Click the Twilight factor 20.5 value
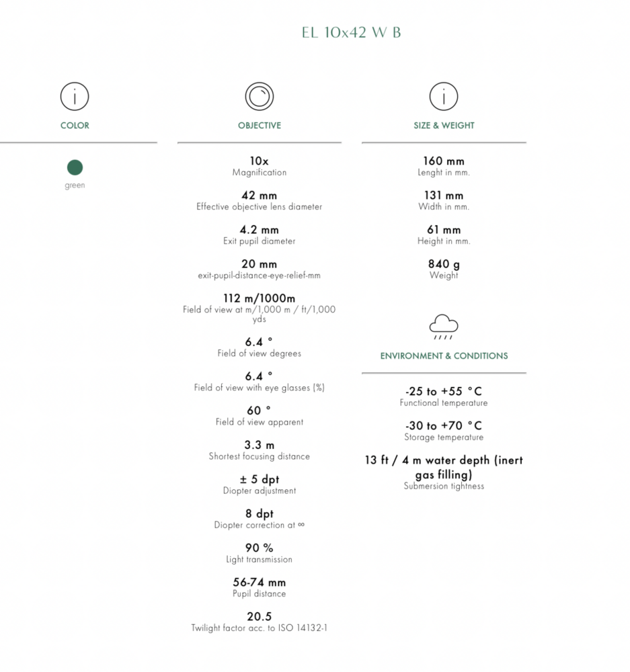Screen dimensions: 630x672 point(259,616)
